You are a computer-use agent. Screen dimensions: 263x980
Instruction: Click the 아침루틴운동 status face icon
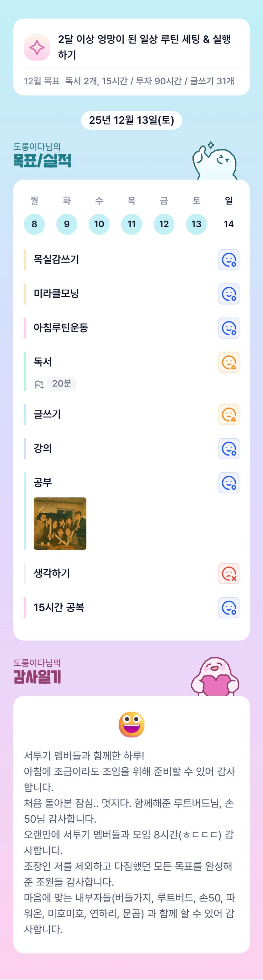[229, 328]
